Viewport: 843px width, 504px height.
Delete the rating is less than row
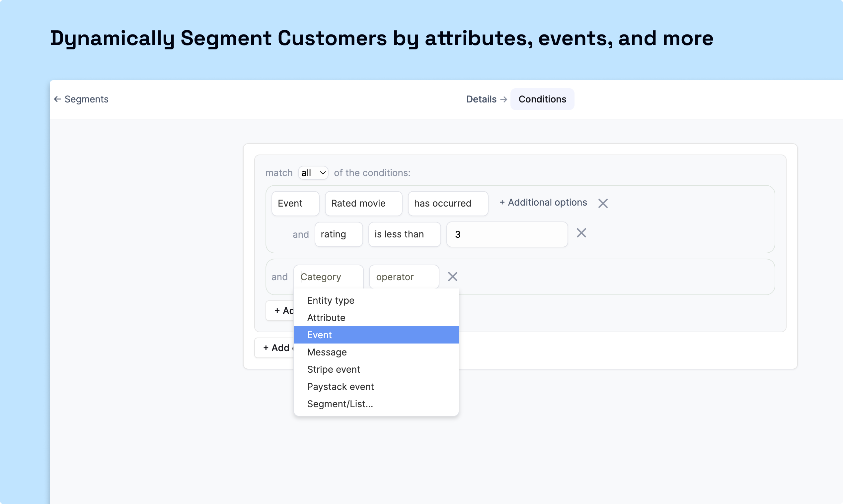pyautogui.click(x=581, y=233)
